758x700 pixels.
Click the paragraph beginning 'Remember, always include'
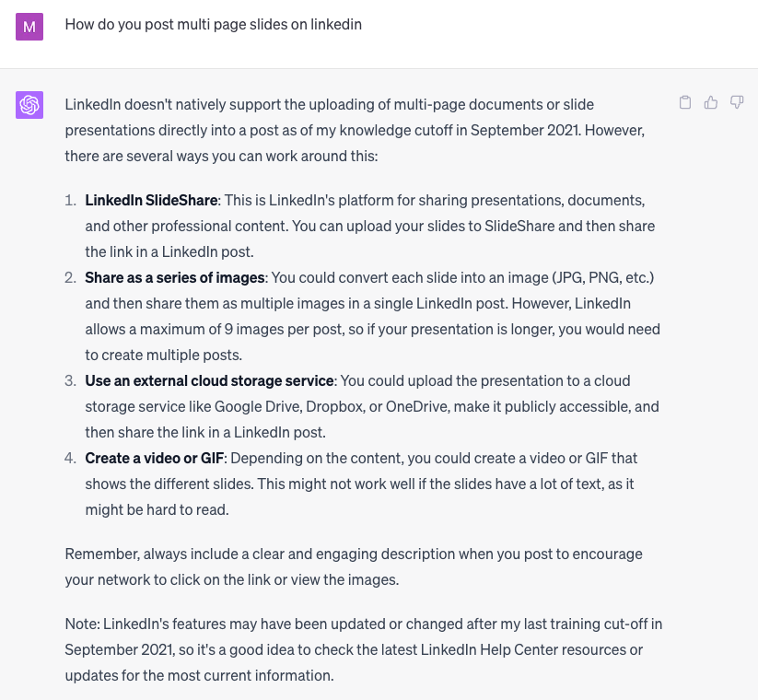coord(354,566)
